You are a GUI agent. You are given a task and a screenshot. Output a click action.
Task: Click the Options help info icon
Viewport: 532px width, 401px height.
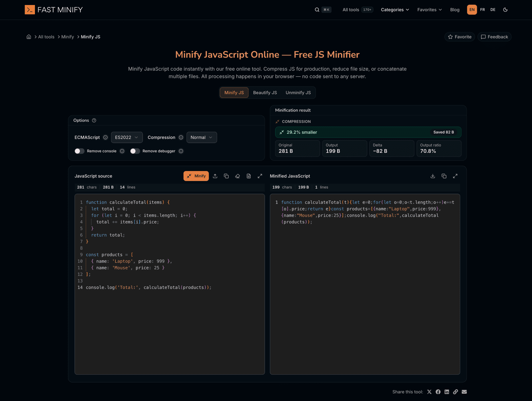[x=94, y=120]
